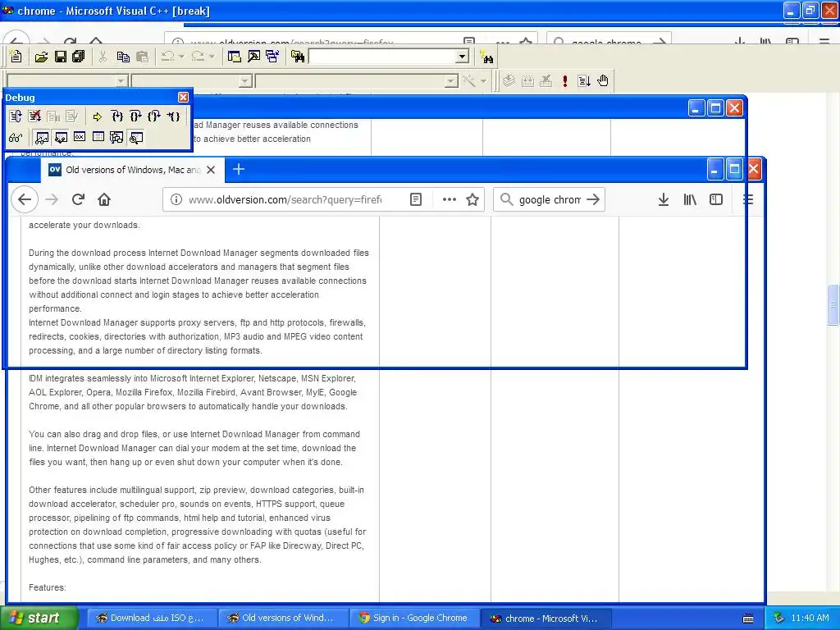The height and width of the screenshot is (630, 840).
Task: Create a new text file from toolbar
Action: (16, 57)
